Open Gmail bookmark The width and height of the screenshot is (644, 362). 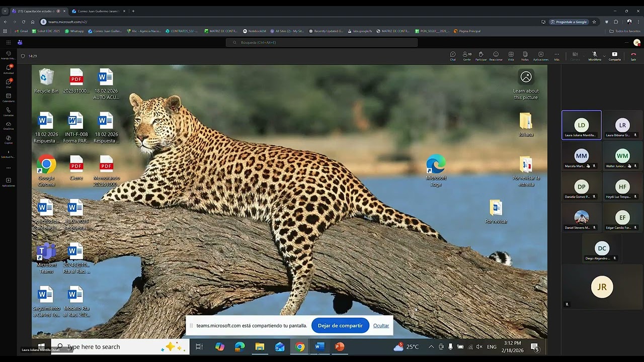pos(21,31)
